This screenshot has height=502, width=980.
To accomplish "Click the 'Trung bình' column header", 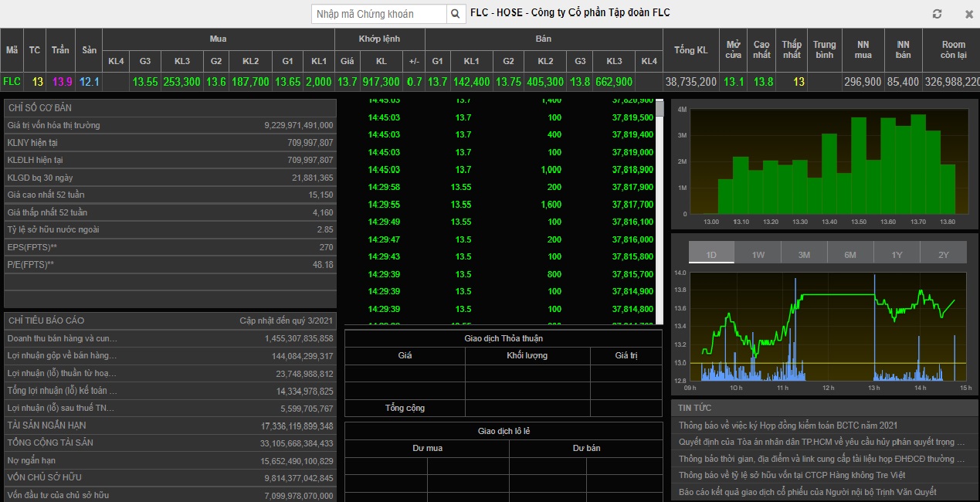I will pos(824,49).
